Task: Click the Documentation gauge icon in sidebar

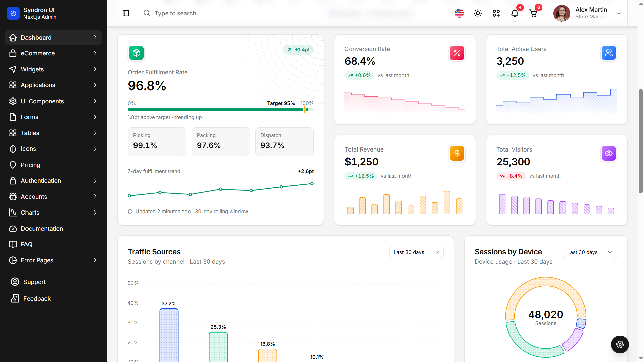Action: click(x=13, y=229)
